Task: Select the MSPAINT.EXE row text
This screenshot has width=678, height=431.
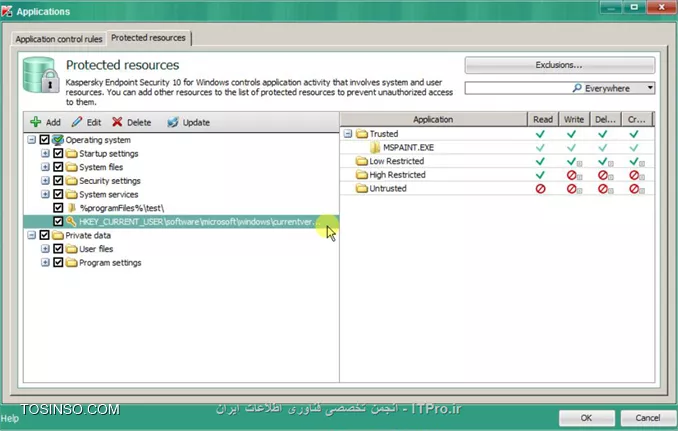Action: pyautogui.click(x=409, y=147)
